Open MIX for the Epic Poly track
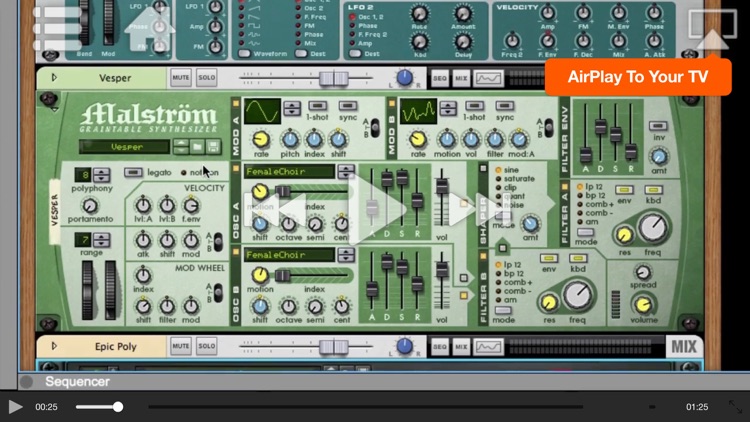The width and height of the screenshot is (750, 422). point(461,347)
